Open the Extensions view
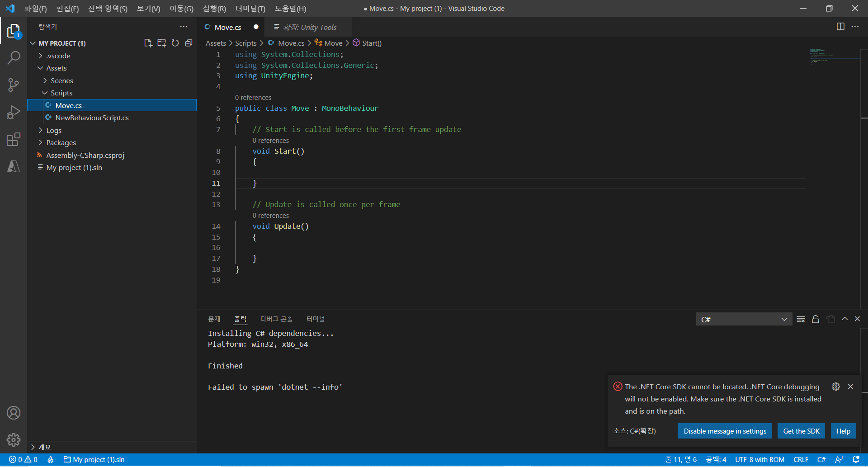Image resolution: width=868 pixels, height=467 pixels. tap(14, 139)
